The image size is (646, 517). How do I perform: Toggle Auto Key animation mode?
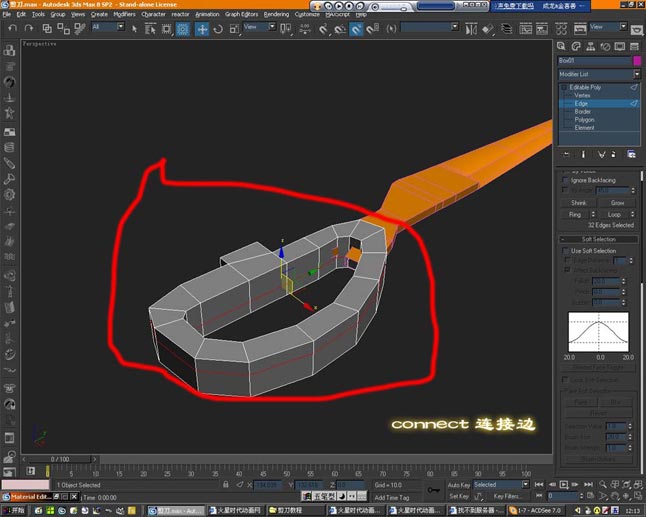(459, 485)
